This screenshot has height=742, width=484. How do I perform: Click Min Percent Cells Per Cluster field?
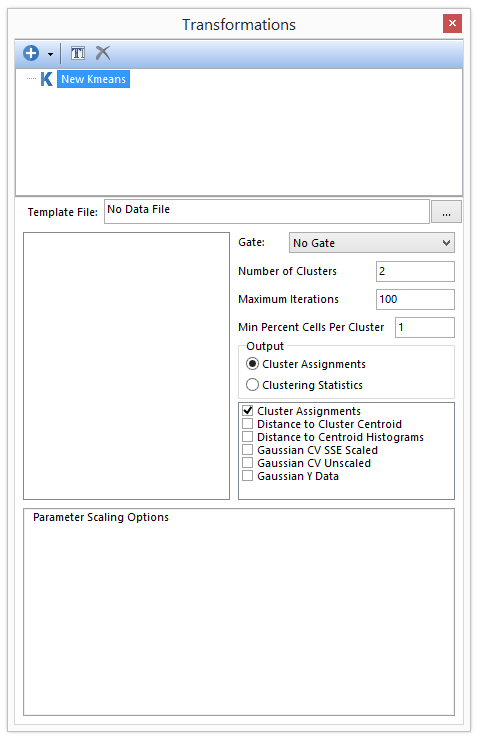pyautogui.click(x=425, y=327)
